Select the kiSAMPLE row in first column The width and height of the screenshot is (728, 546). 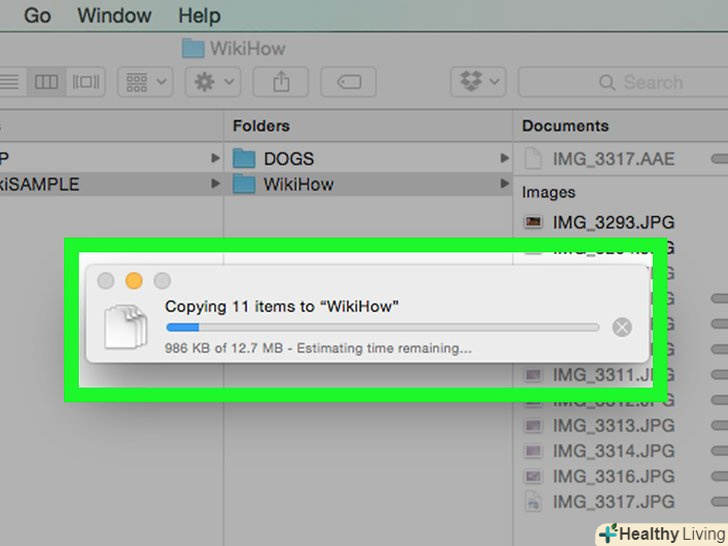click(x=111, y=184)
